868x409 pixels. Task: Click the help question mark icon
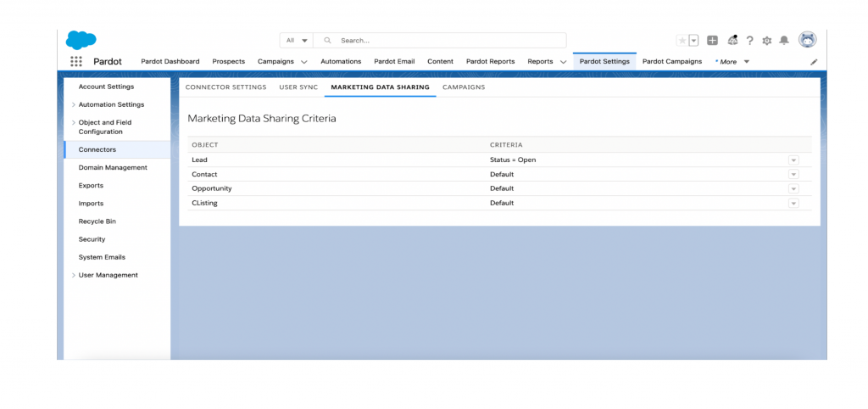[x=749, y=41]
